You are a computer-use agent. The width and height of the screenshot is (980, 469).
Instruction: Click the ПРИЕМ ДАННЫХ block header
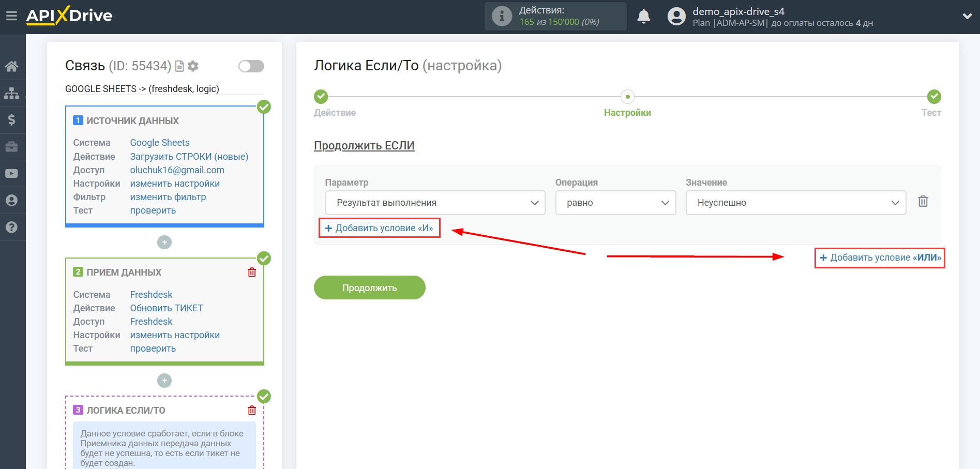point(124,272)
